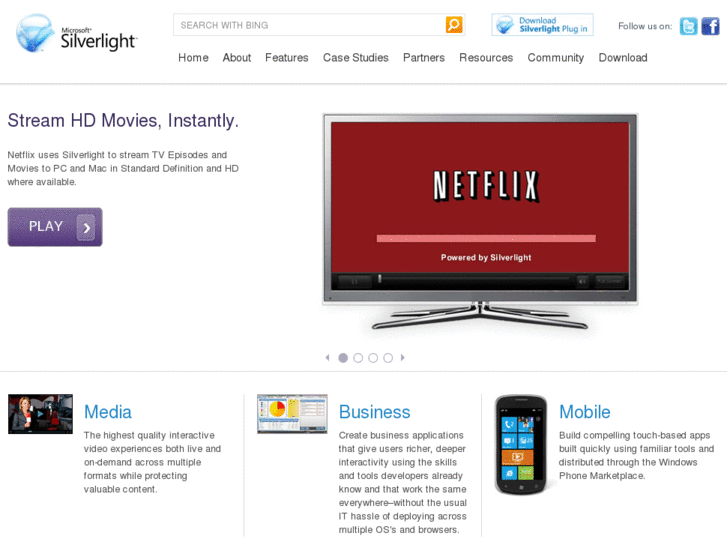The width and height of the screenshot is (727, 545).
Task: Click the Windows Phone image
Action: click(521, 445)
